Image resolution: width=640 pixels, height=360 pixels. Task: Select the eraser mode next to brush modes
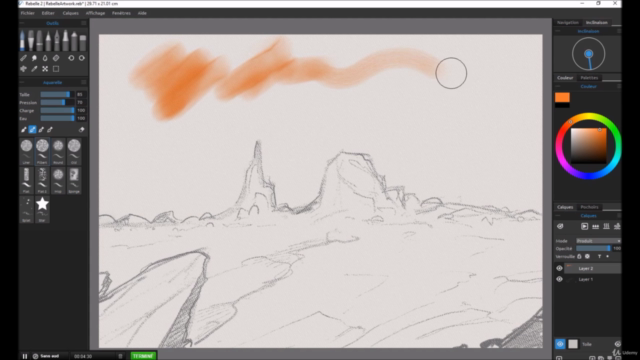(x=81, y=130)
